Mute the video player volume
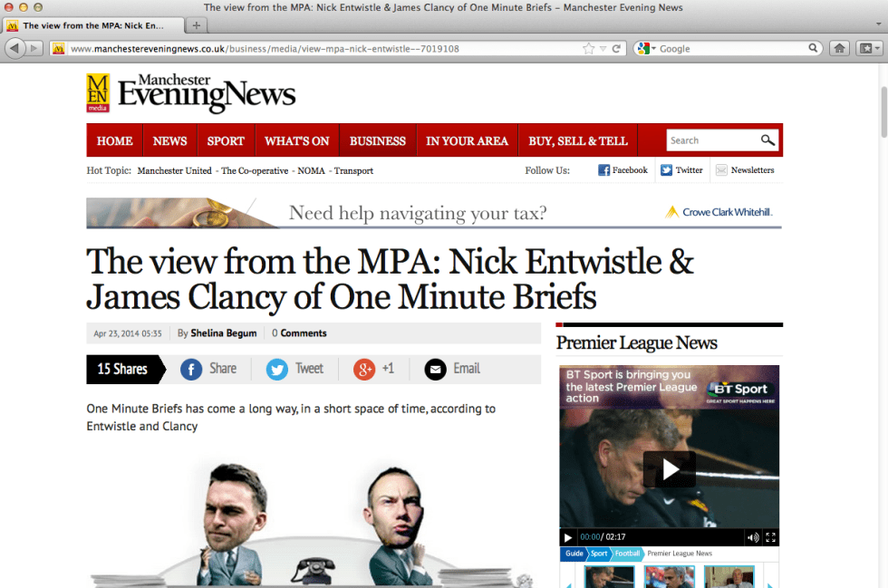Screen dimensions: 888x588 pos(753,537)
